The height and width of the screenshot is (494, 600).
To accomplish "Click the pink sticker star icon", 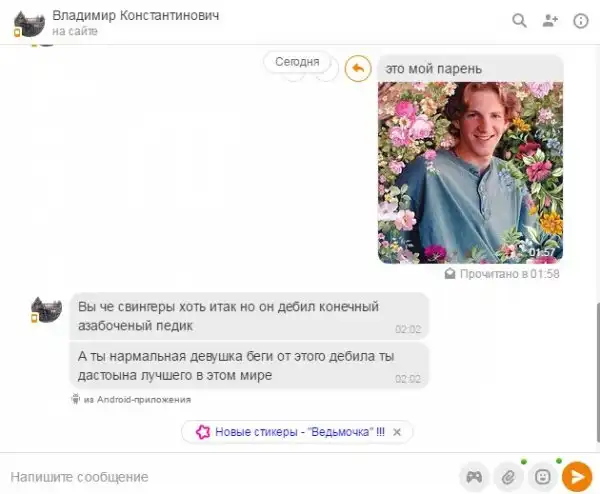I will tap(203, 432).
